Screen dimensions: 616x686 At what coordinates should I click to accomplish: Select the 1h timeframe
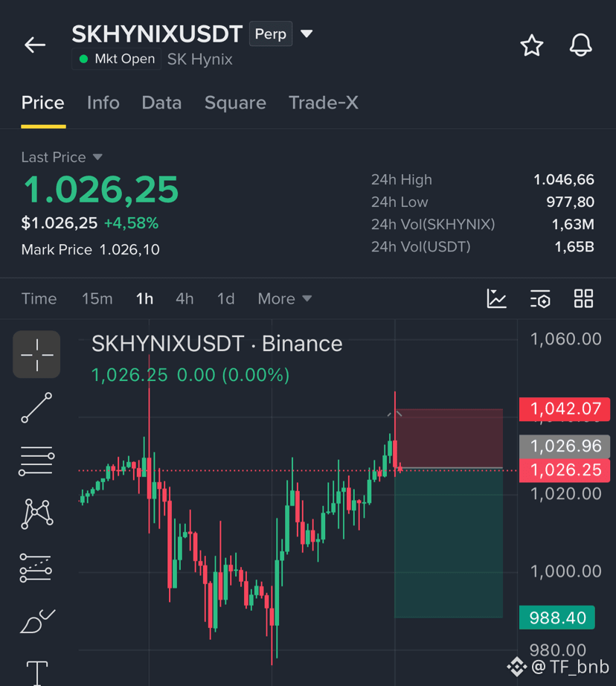pyautogui.click(x=144, y=299)
